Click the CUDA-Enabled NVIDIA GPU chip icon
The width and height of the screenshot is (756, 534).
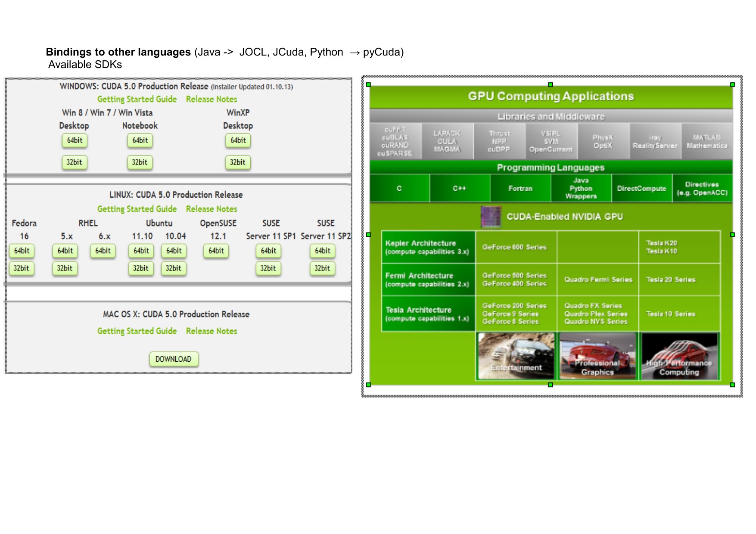(x=491, y=217)
